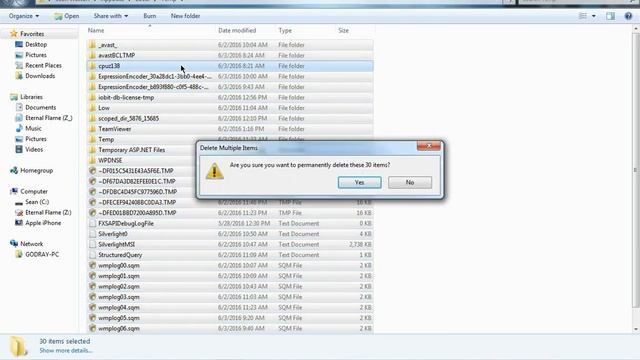Open Recent Places in navigation pane

point(43,65)
